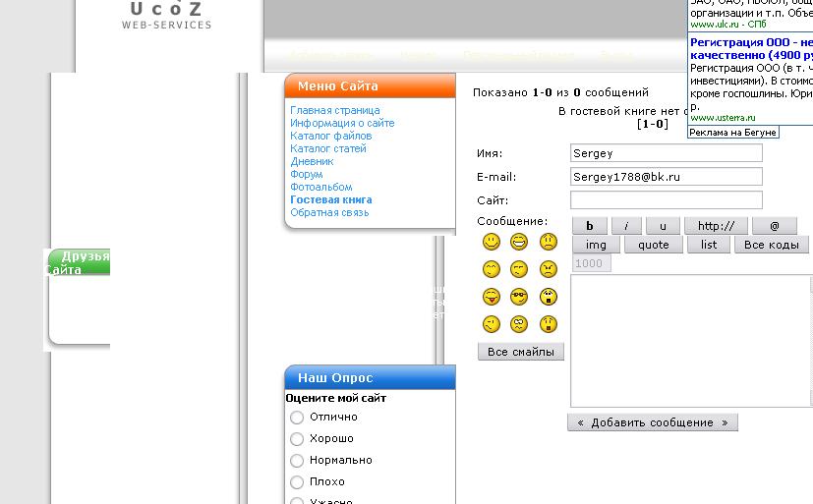Open the 'Все коды' codes list
813x504 pixels.
tap(771, 245)
